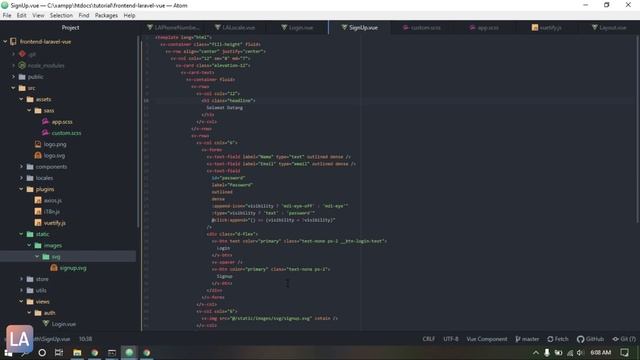640x360 pixels.
Task: Click the CRLF line ending indicator
Action: [x=429, y=339]
